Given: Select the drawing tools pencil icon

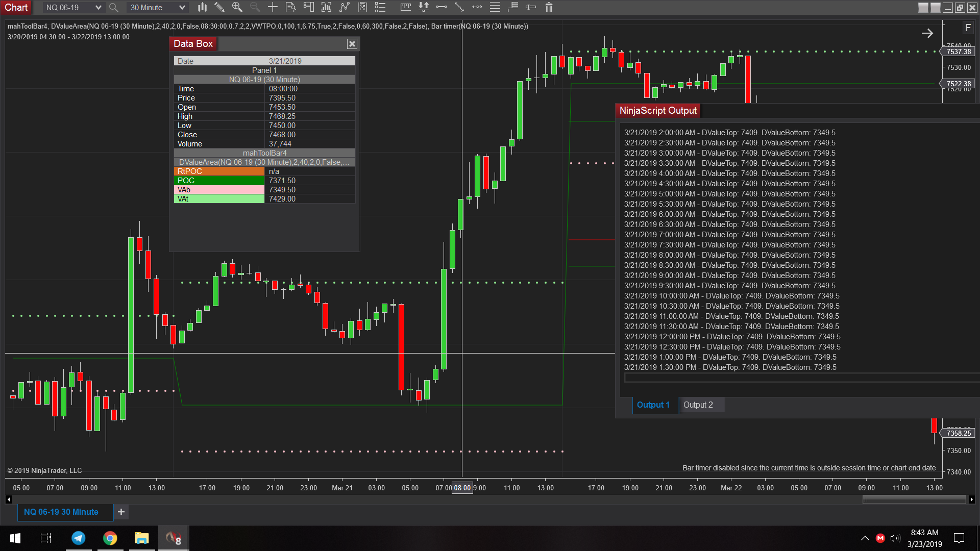Looking at the screenshot, I should [x=219, y=7].
